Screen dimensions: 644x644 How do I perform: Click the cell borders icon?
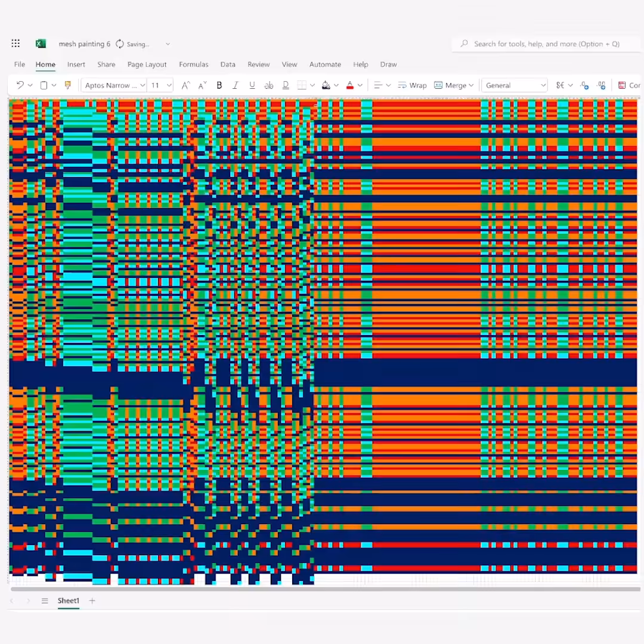coord(302,85)
